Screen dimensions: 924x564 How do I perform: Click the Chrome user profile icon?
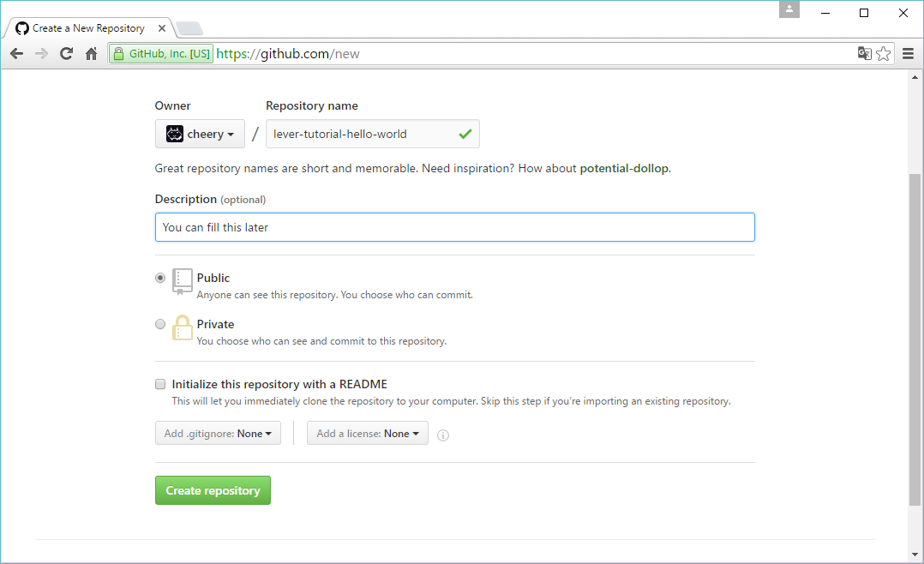[789, 9]
